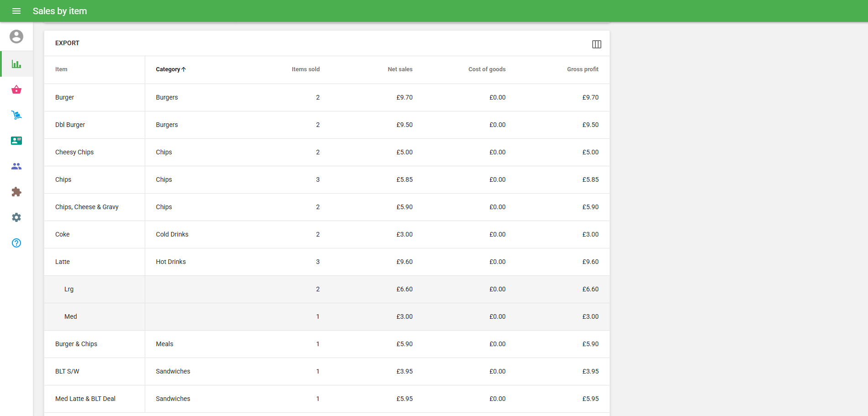868x416 pixels.
Task: Sort by Cost of goods header
Action: tap(487, 69)
